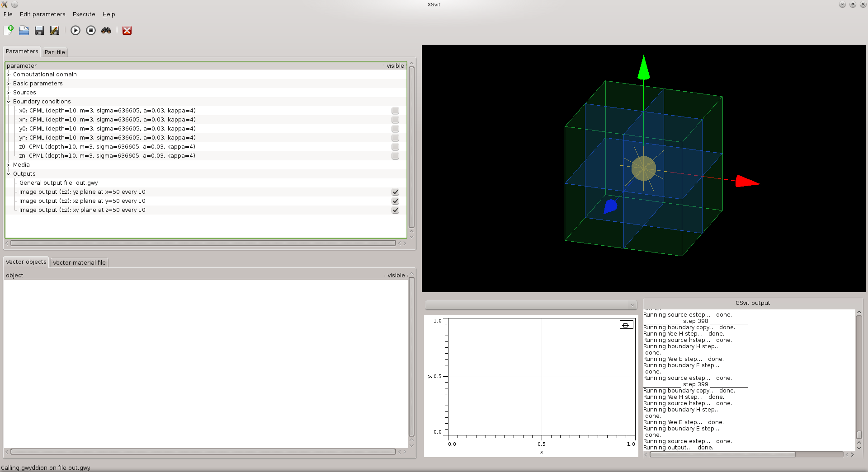
Task: Click the open file folder icon
Action: click(24, 30)
